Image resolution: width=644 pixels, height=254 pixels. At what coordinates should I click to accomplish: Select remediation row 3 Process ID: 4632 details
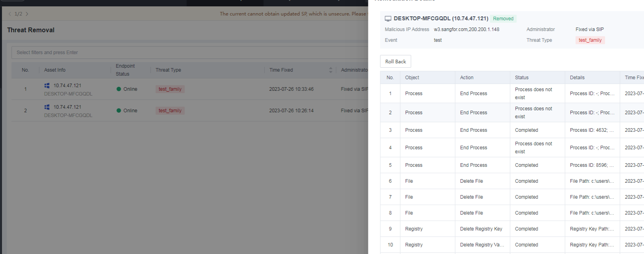tap(592, 130)
